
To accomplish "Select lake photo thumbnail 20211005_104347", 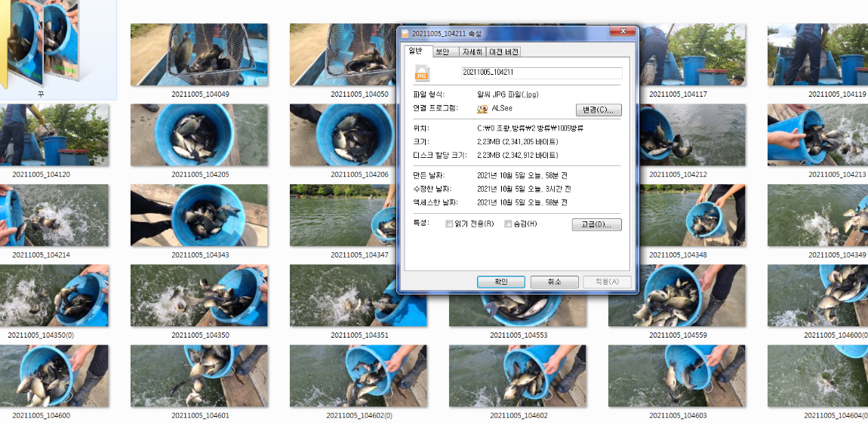I will point(343,215).
